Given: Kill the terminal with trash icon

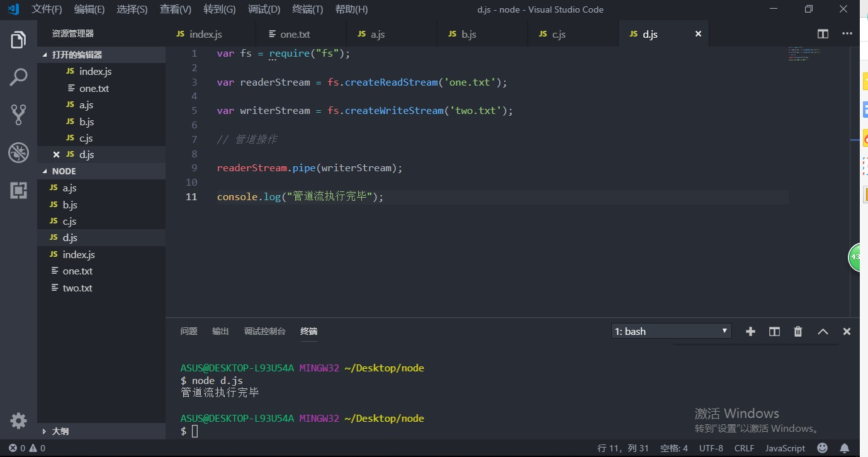Looking at the screenshot, I should point(798,331).
